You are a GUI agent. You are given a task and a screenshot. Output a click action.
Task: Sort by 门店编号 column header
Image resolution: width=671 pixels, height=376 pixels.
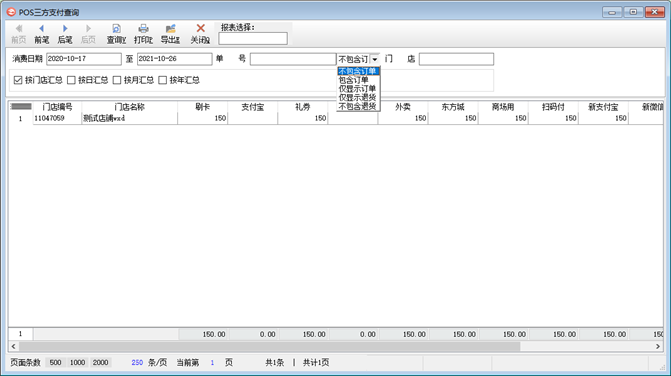tap(57, 107)
